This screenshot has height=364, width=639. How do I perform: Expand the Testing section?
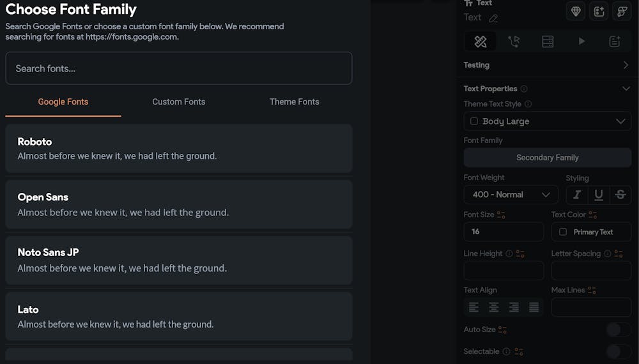pos(626,65)
